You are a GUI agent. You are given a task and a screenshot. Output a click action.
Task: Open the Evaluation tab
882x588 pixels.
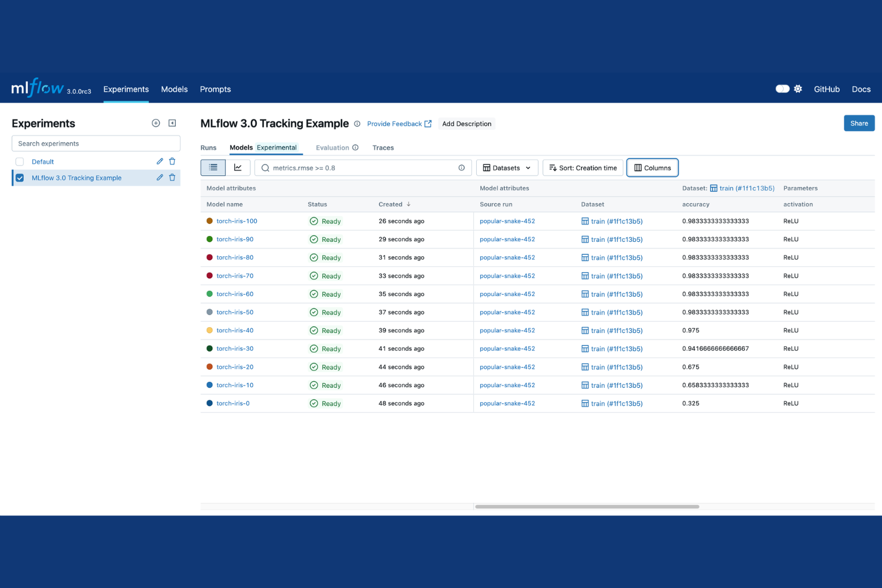tap(332, 148)
